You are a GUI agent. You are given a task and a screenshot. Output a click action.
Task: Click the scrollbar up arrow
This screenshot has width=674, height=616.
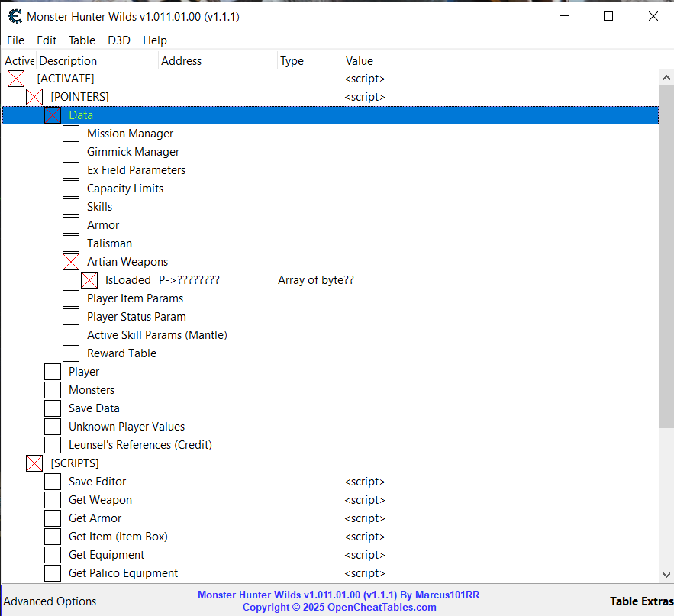point(666,78)
